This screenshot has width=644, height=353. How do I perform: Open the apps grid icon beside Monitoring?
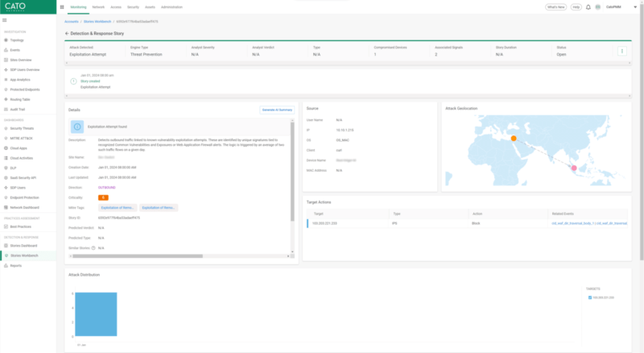(63, 6)
